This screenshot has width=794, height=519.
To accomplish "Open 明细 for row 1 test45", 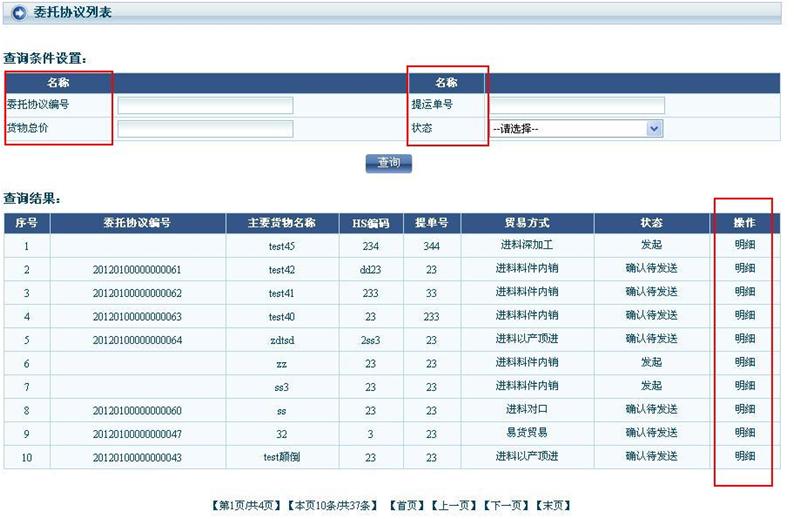I will click(x=745, y=245).
